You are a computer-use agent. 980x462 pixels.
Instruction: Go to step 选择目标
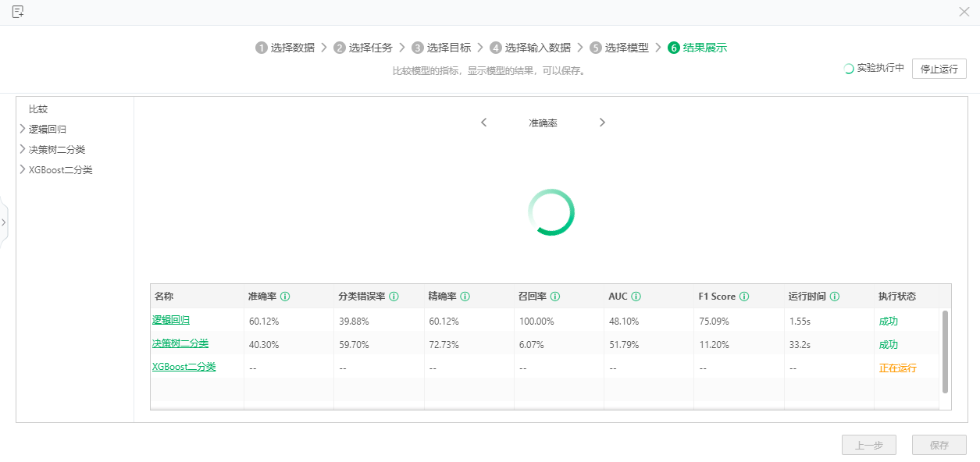coord(449,48)
